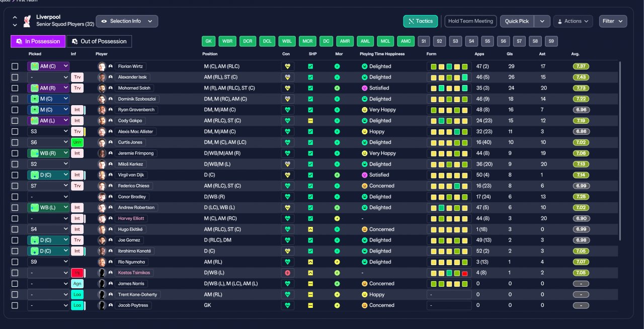Select the checkbox beside Jacob Poytress
The width and height of the screenshot is (644, 329).
click(15, 305)
